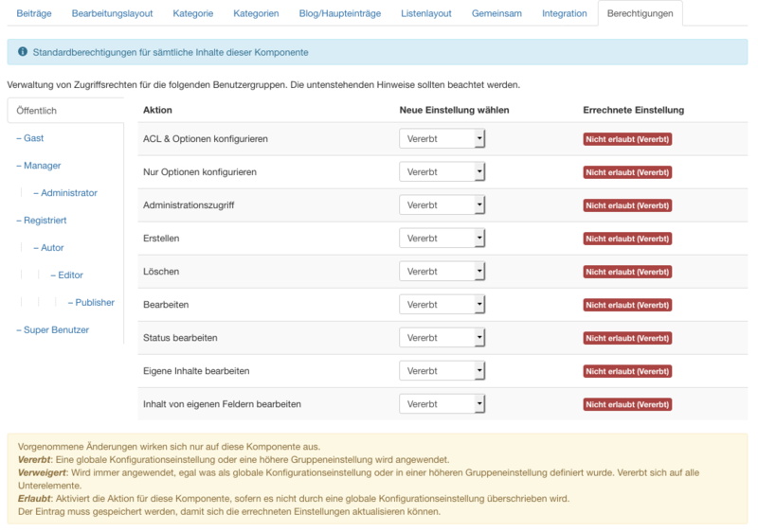Open the Listenlayout tab

coord(425,13)
